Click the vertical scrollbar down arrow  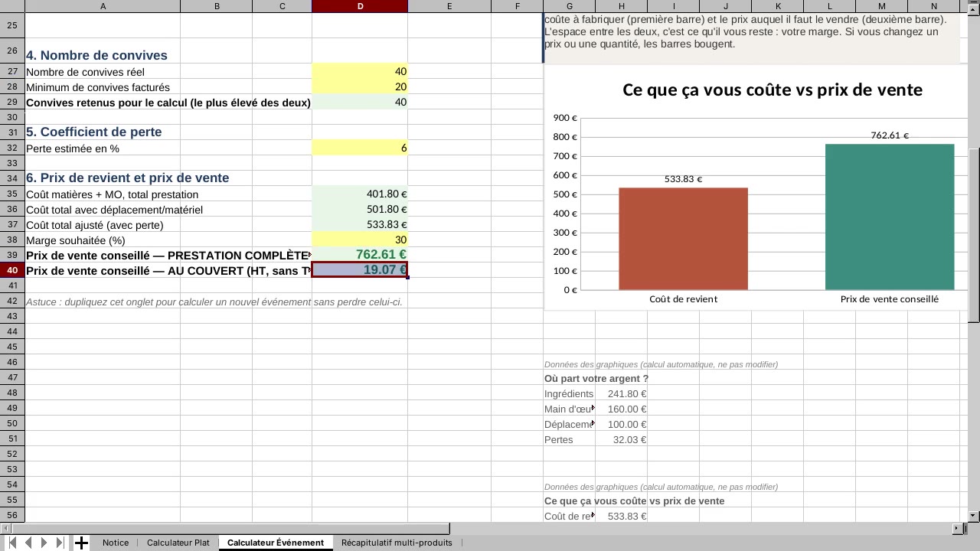tap(974, 517)
